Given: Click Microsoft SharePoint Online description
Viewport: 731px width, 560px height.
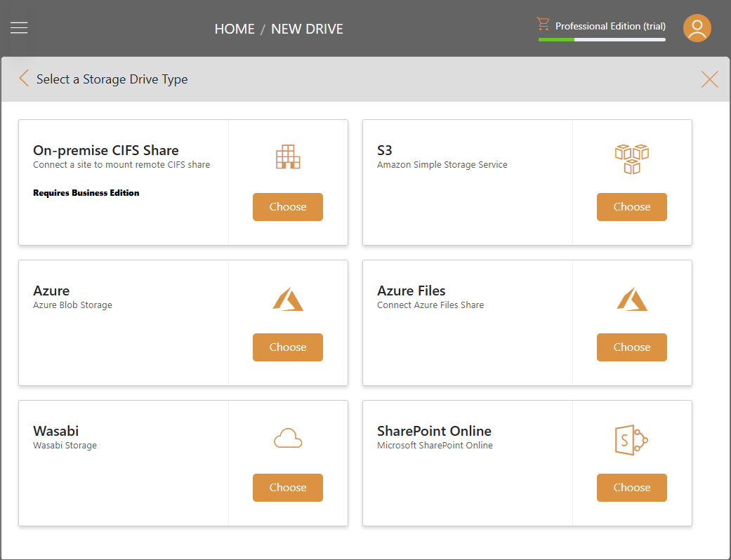Looking at the screenshot, I should (x=435, y=446).
